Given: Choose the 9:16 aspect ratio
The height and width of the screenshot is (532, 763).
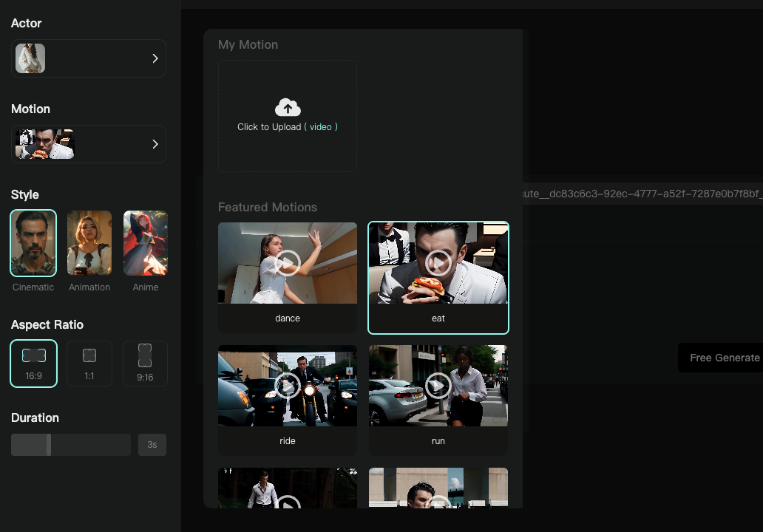Looking at the screenshot, I should pyautogui.click(x=145, y=364).
